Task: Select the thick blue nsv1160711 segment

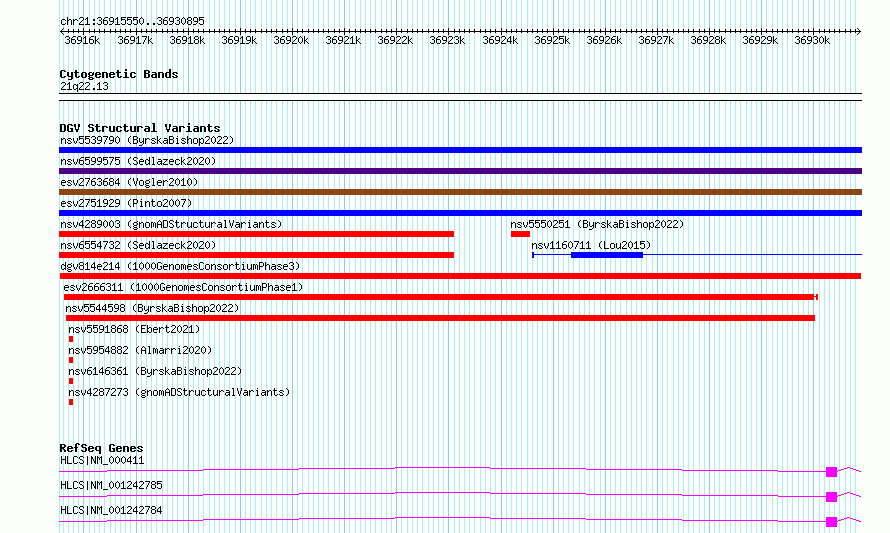Action: pyautogui.click(x=607, y=255)
